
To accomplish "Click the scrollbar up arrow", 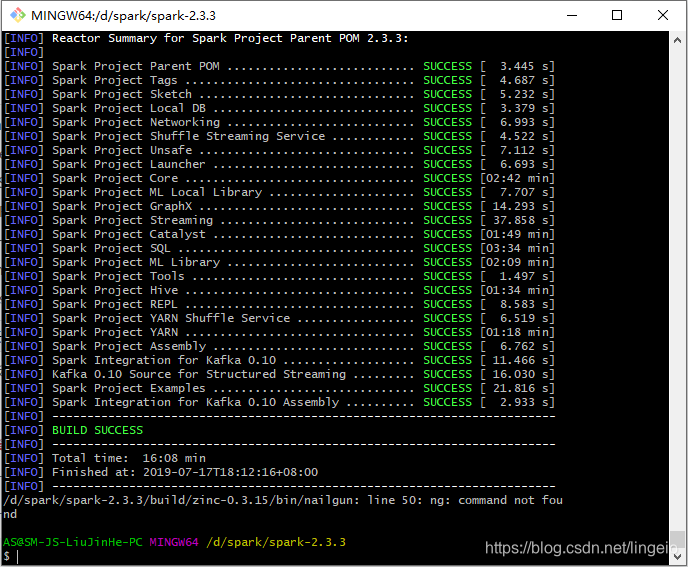I will [x=677, y=40].
